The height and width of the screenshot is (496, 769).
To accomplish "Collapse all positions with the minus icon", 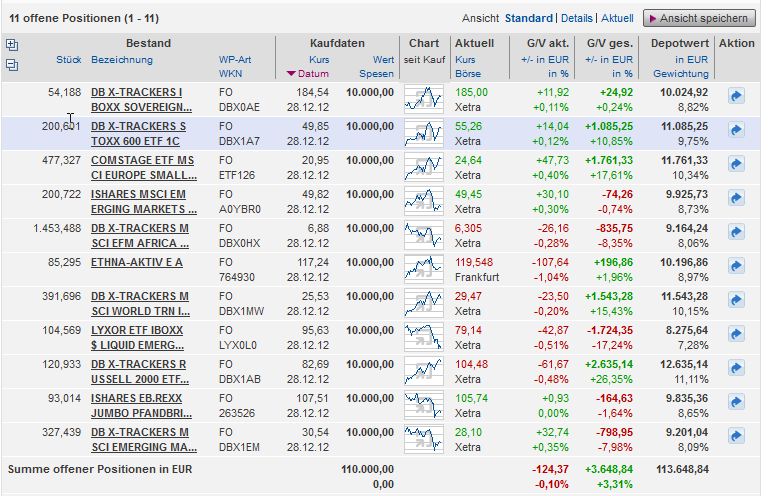I will tap(12, 65).
